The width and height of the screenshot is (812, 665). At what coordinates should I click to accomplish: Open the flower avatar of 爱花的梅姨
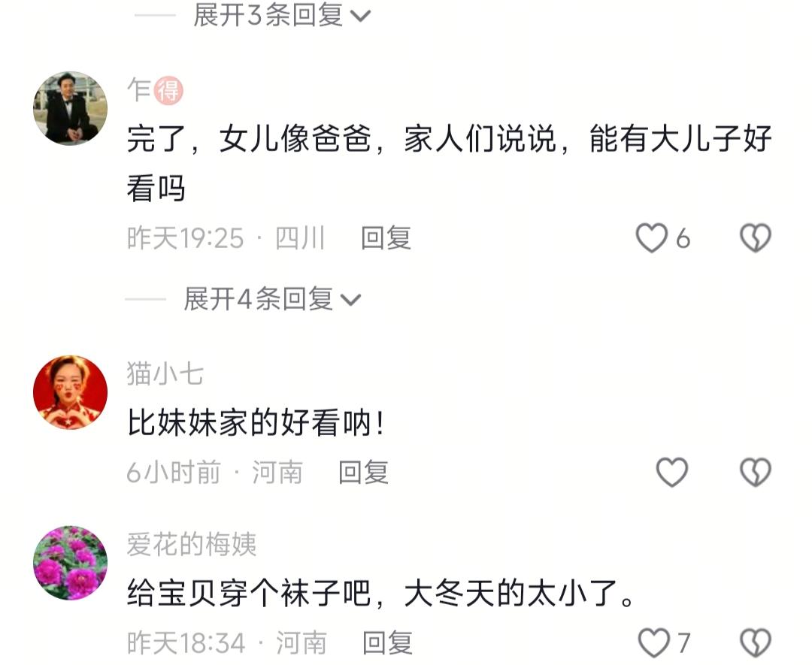[x=71, y=563]
